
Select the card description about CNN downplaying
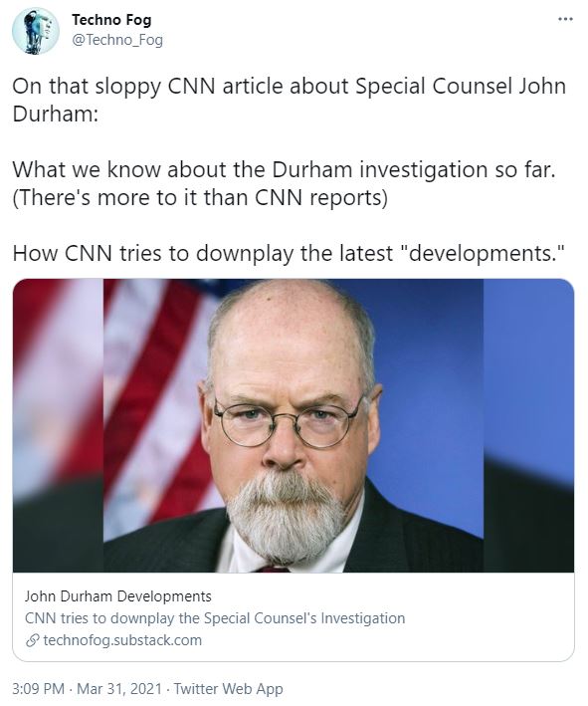pyautogui.click(x=215, y=618)
